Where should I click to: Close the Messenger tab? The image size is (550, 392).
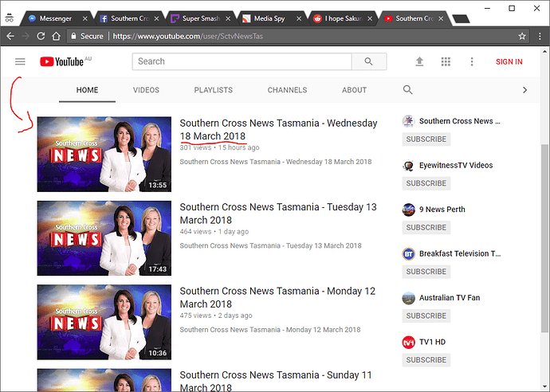coord(84,18)
